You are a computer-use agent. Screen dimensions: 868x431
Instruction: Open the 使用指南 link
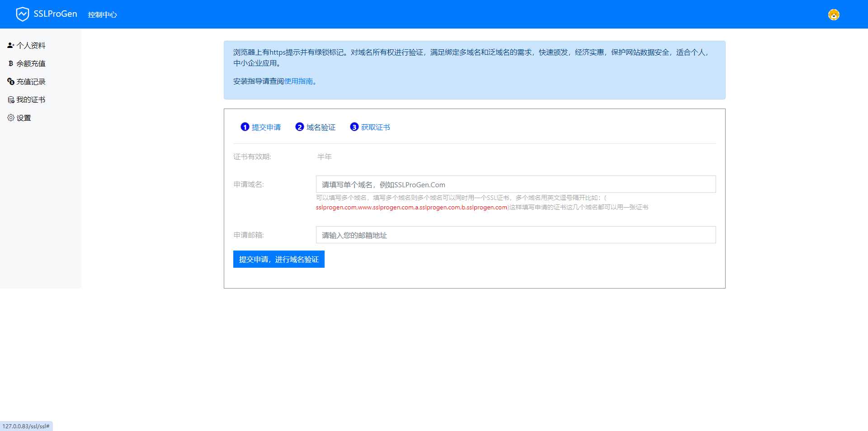(x=298, y=81)
